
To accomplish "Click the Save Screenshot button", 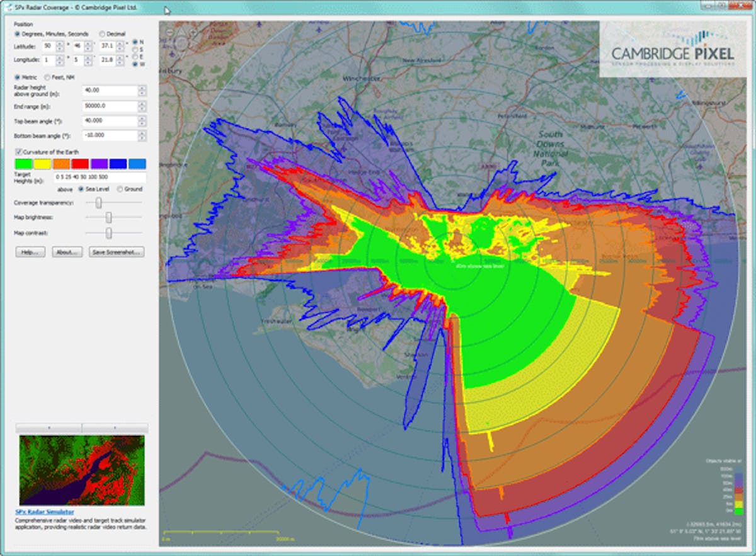I will pos(117,251).
